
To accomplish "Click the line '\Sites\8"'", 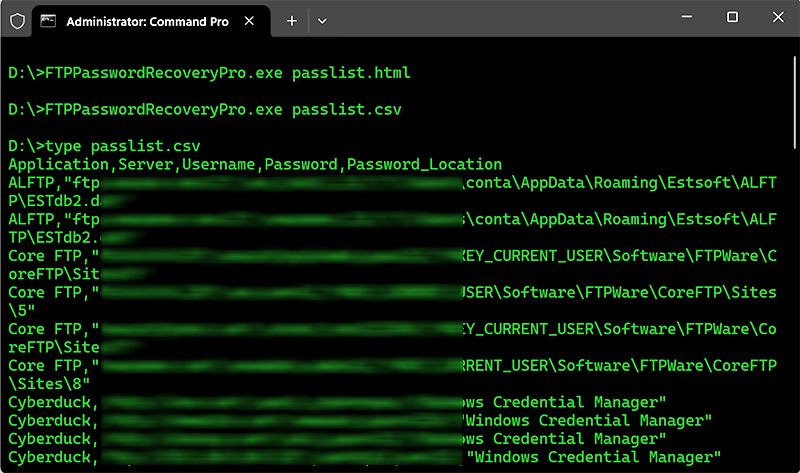I will tap(49, 384).
